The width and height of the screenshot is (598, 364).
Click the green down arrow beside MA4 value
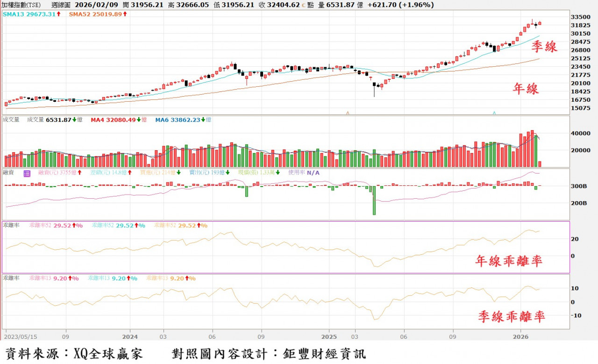139,120
